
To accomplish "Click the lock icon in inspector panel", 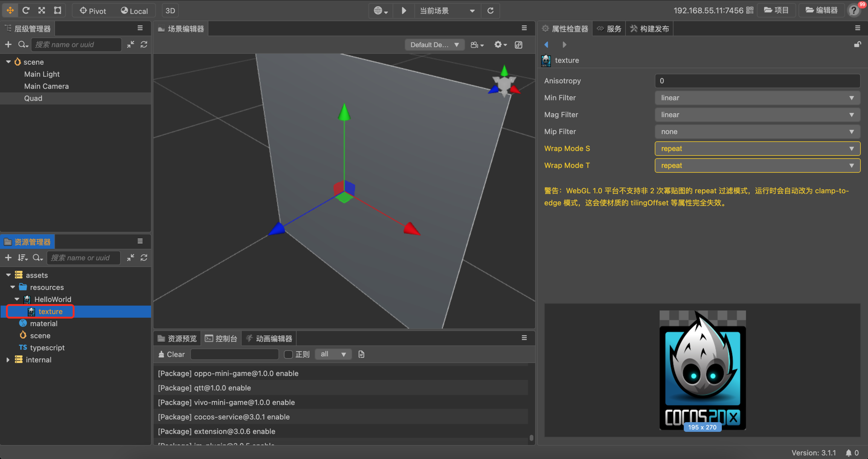I will [x=857, y=45].
